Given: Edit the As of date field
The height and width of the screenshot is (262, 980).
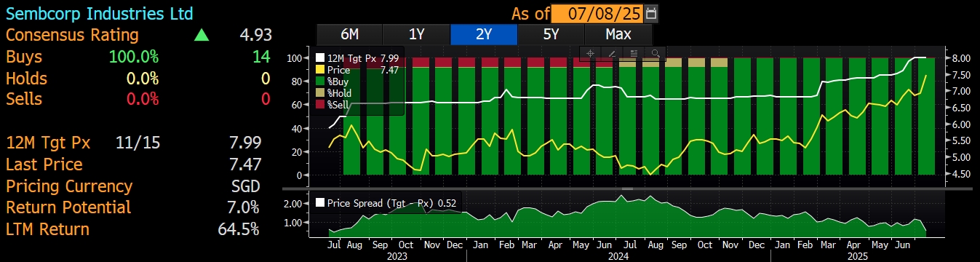Looking at the screenshot, I should point(597,13).
